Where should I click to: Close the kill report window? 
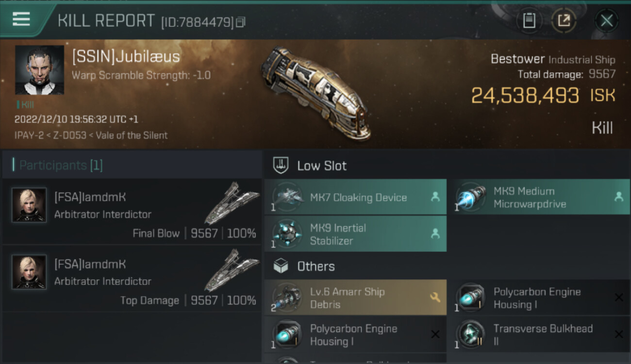click(606, 20)
